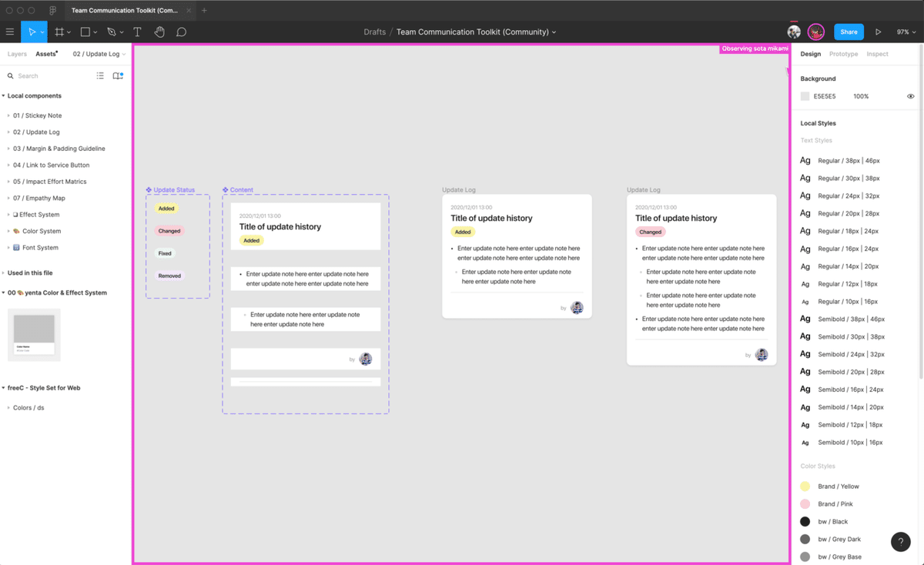Expand 04 / Link to Service Button folder

tap(8, 165)
